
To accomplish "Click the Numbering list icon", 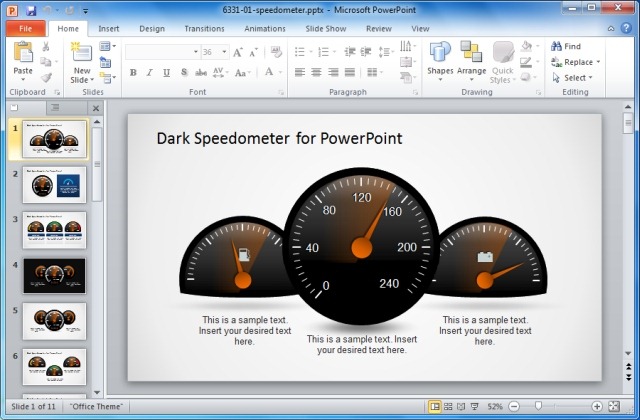I will [x=324, y=52].
